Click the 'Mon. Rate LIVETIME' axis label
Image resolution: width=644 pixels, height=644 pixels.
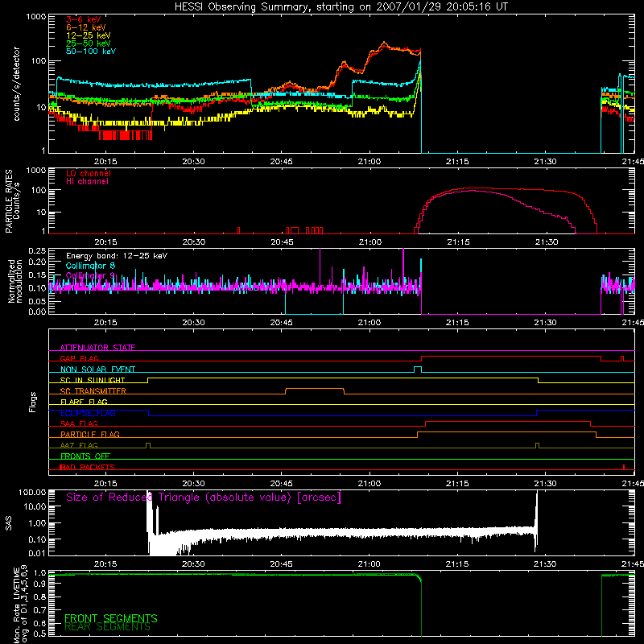point(16,605)
